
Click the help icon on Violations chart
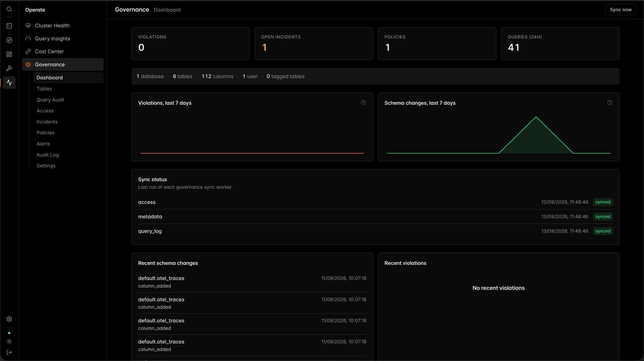pos(363,102)
